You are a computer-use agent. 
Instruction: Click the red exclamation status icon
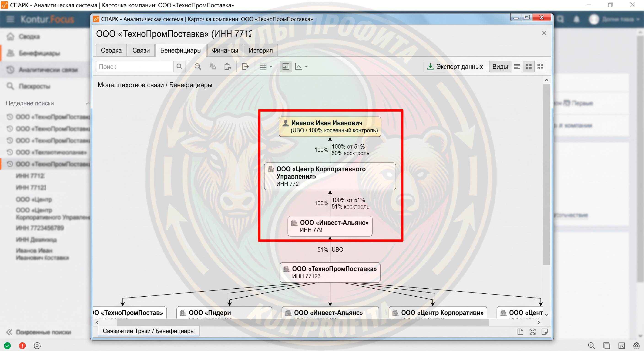(x=22, y=346)
